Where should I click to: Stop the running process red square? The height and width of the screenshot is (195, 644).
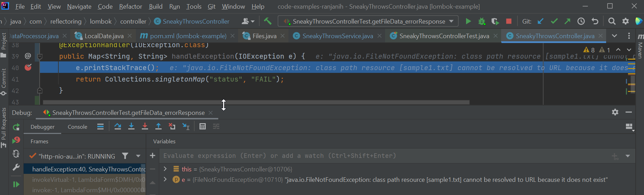tap(508, 22)
